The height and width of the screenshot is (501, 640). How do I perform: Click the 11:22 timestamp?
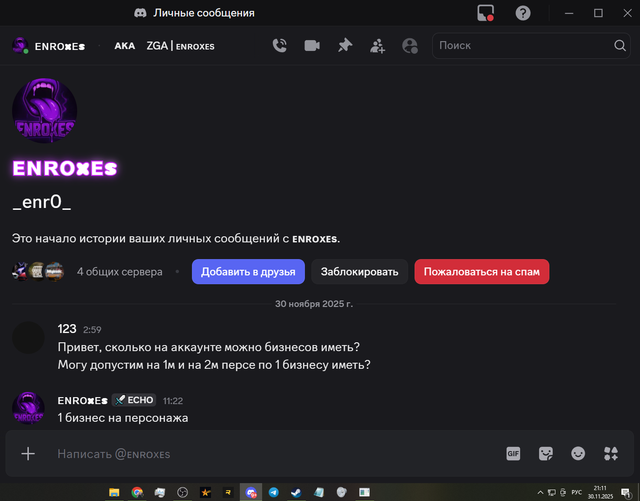(173, 401)
